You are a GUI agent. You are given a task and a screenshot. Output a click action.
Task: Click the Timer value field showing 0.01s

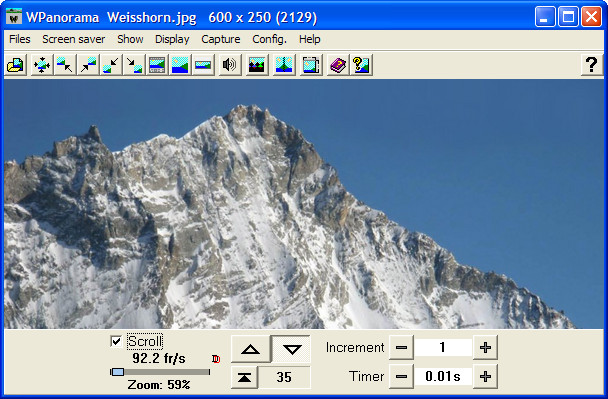point(443,376)
